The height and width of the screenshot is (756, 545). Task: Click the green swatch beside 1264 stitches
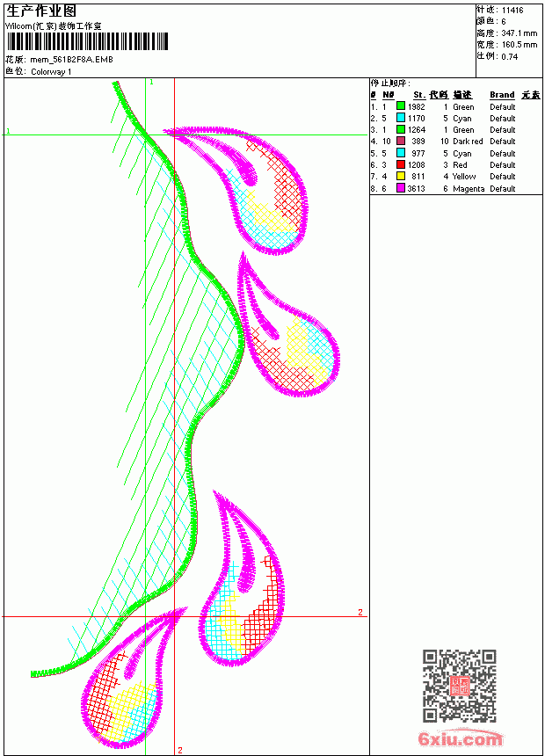tap(400, 129)
